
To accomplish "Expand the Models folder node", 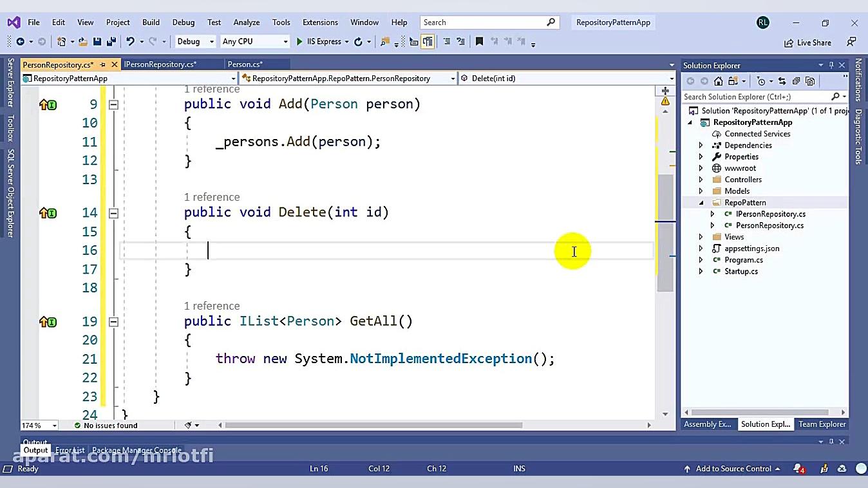I will click(701, 191).
